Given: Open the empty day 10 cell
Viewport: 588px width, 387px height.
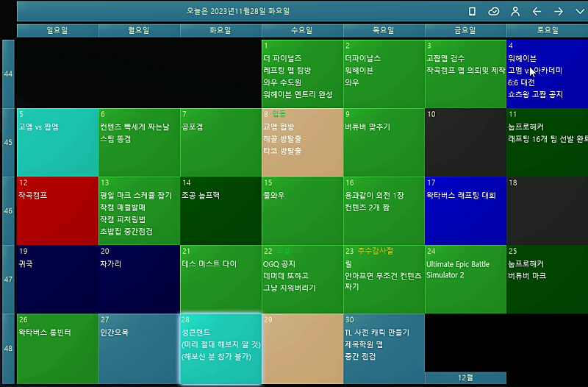Looking at the screenshot, I should (465, 143).
